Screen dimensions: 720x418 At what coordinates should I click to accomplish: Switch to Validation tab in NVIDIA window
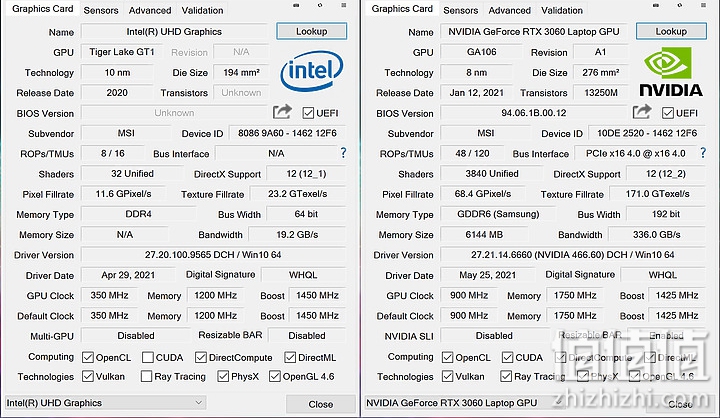(562, 10)
